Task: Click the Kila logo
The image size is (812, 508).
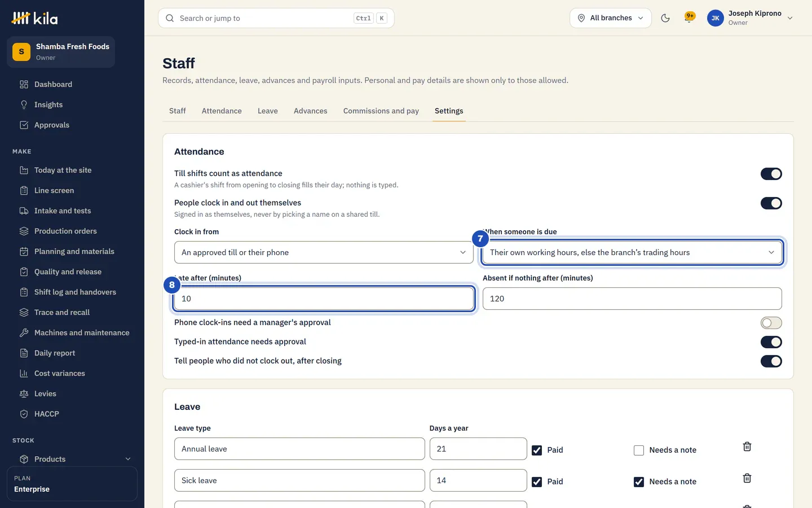Action: pyautogui.click(x=35, y=18)
